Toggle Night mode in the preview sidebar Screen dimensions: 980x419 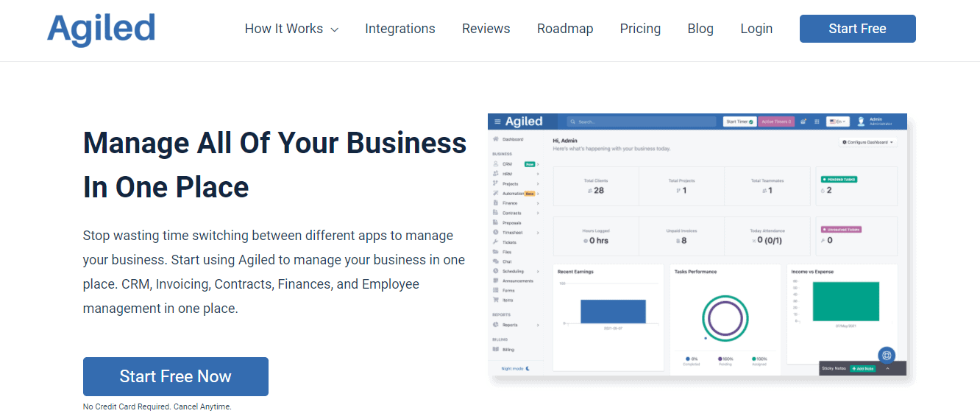(516, 368)
